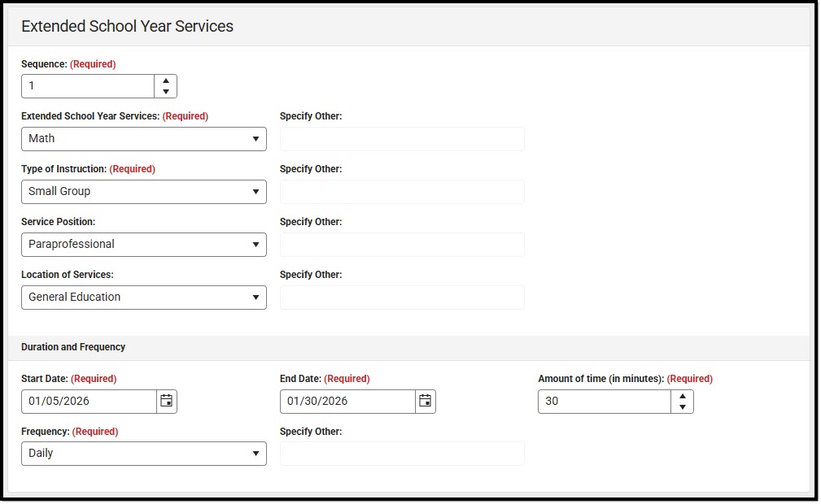Viewport: 821px width, 504px height.
Task: Click Specify Other beside Type of Instruction
Action: pyautogui.click(x=402, y=192)
